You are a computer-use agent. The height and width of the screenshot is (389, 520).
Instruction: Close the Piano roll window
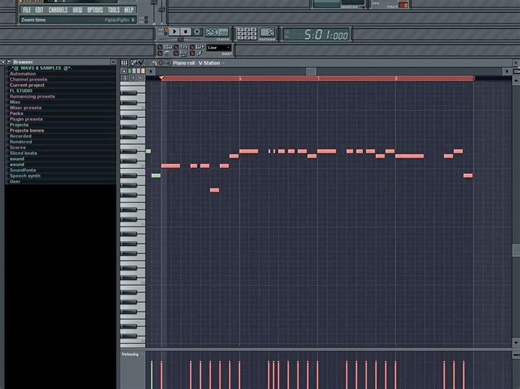click(x=516, y=63)
